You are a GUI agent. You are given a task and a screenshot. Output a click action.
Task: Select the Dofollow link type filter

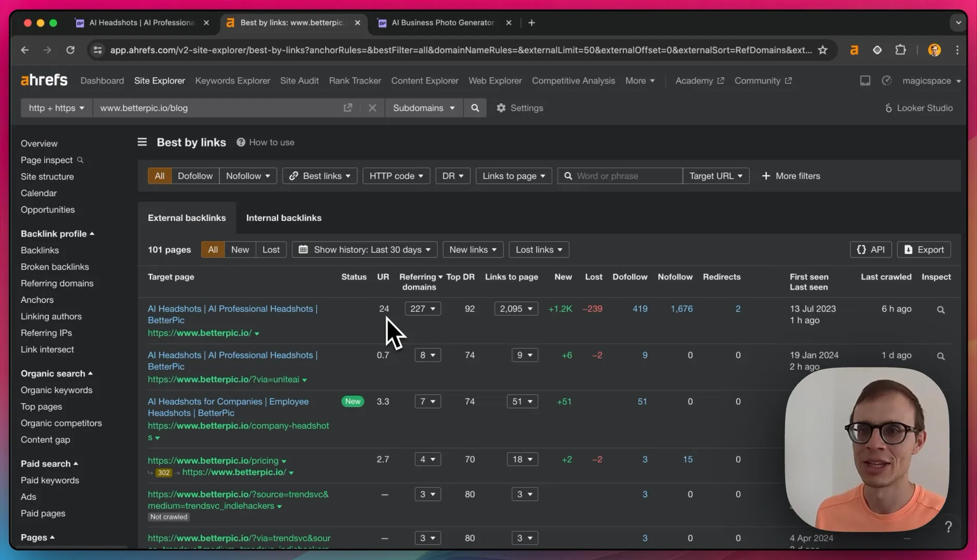195,176
